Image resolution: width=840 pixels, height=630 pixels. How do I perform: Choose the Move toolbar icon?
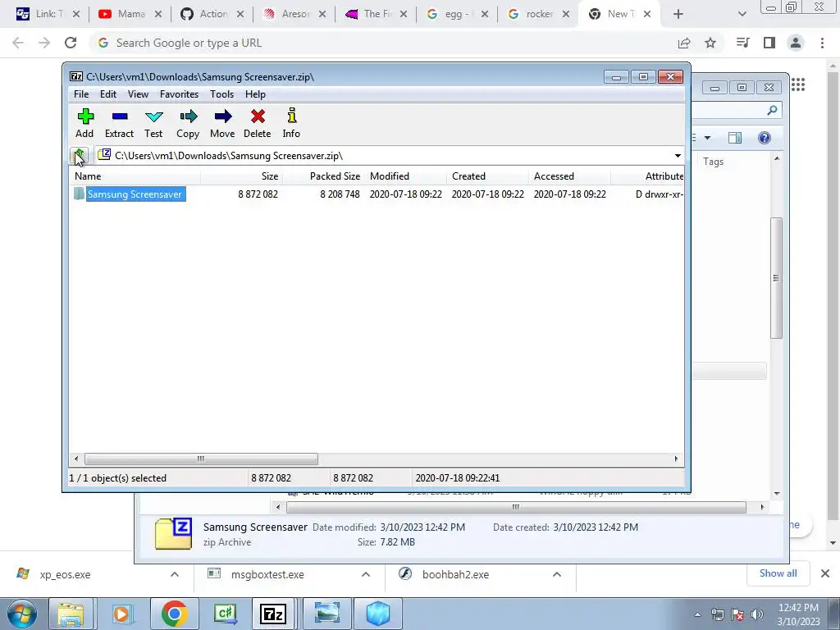(222, 123)
